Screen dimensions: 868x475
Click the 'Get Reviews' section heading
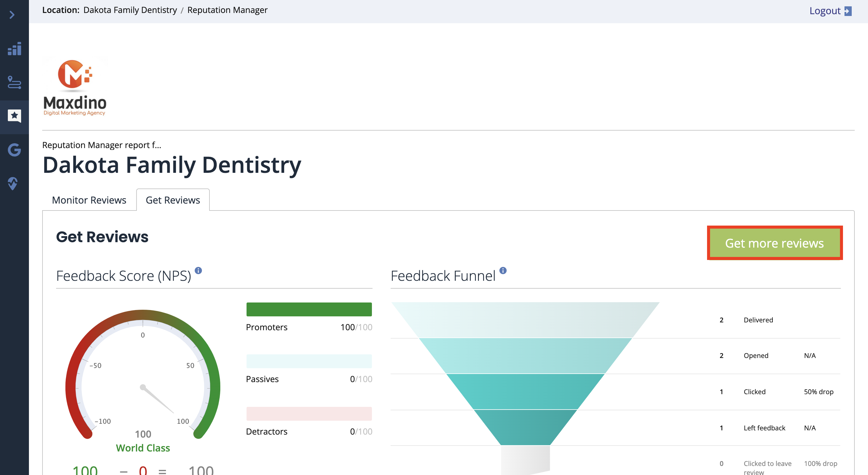click(102, 237)
